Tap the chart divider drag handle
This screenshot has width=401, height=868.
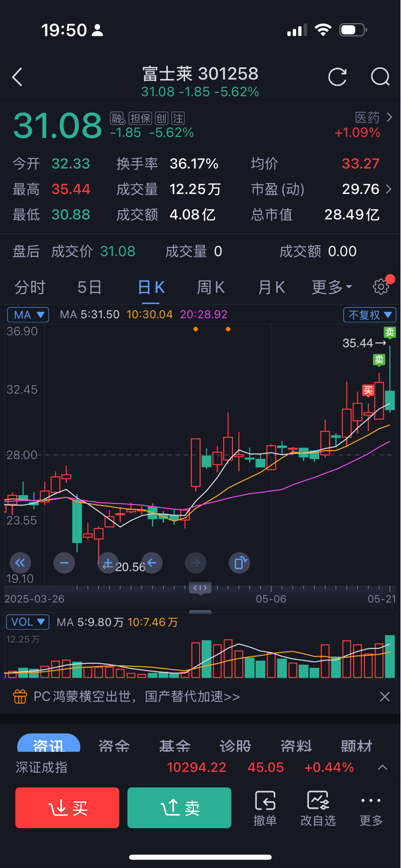point(200,588)
